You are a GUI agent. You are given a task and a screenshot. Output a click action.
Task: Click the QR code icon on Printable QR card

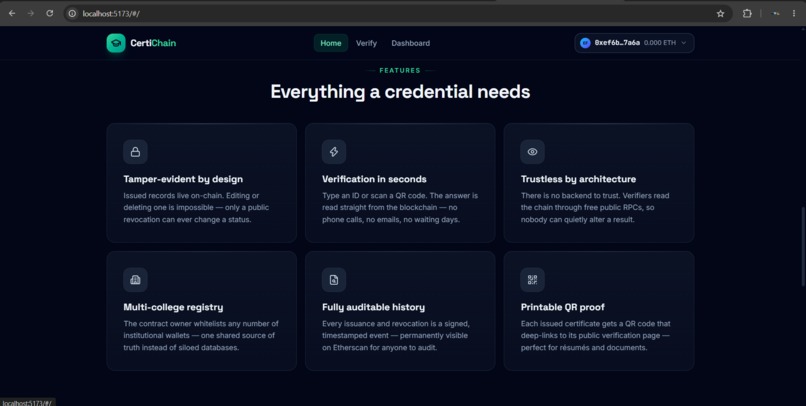(x=533, y=280)
